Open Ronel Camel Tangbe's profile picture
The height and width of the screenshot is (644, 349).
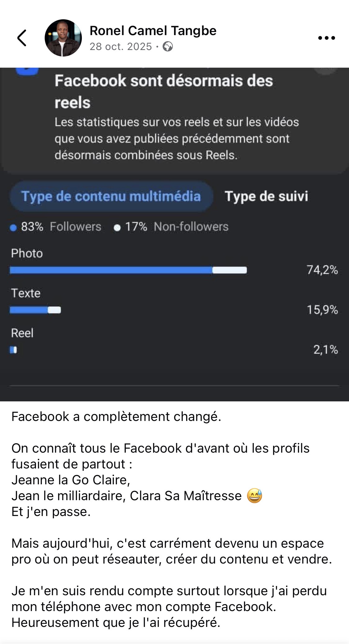[x=63, y=38]
